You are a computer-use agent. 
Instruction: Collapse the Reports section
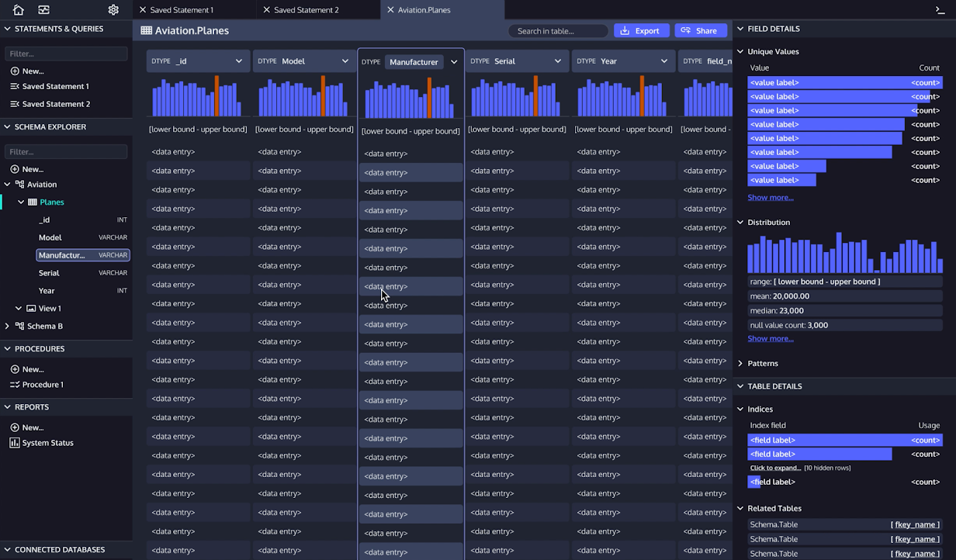point(8,406)
